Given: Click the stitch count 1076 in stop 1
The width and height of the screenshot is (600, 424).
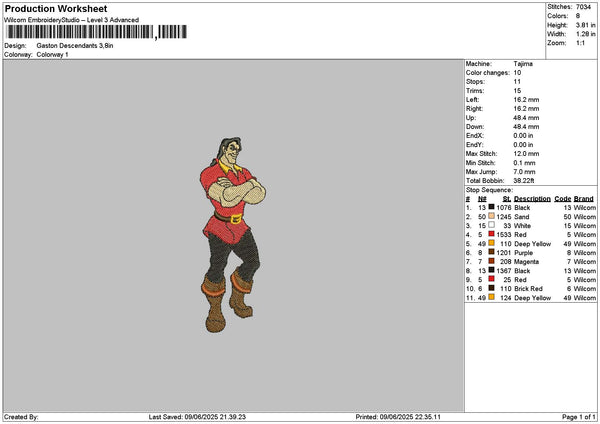Looking at the screenshot, I should [x=504, y=208].
